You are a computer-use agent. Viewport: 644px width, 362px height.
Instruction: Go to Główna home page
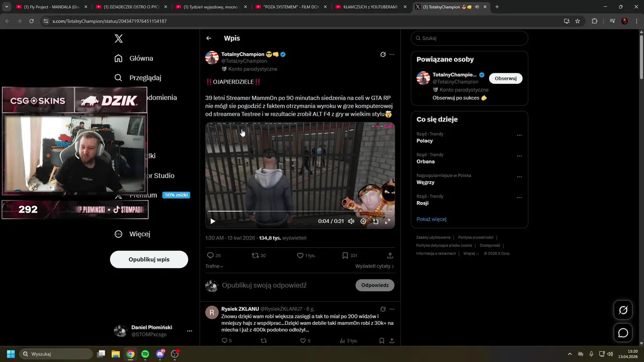134,58
